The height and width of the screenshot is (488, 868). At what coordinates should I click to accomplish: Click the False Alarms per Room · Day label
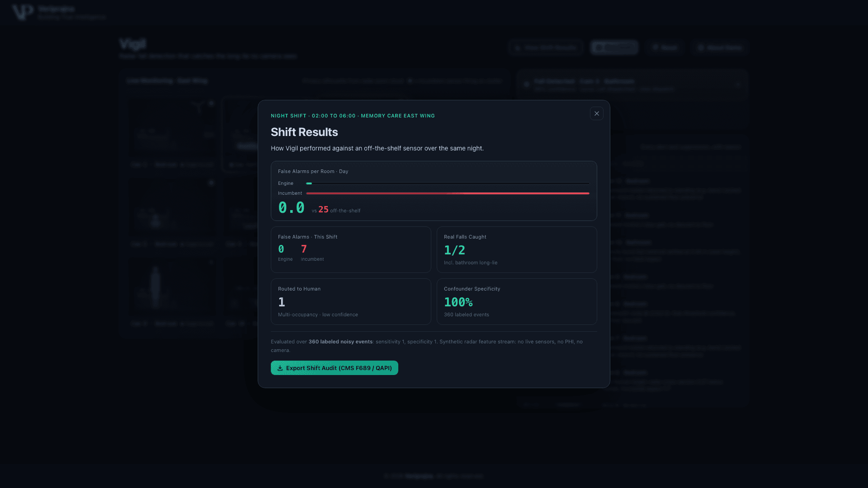coord(313,171)
